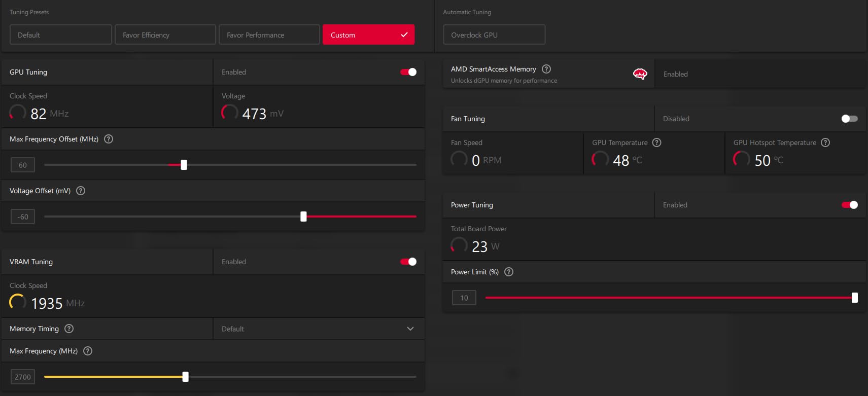Viewport: 868px width, 396px height.
Task: Expand the Memory Timing dropdown
Action: tap(319, 329)
